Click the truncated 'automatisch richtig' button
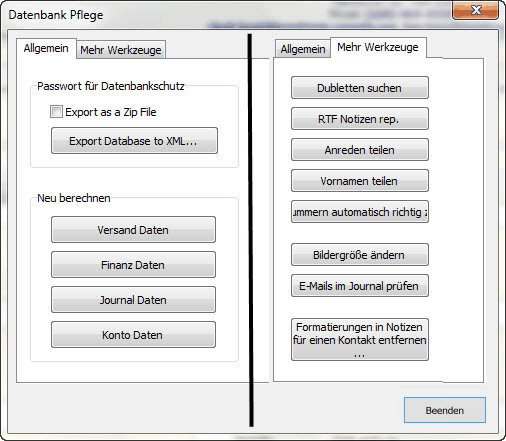 click(360, 212)
